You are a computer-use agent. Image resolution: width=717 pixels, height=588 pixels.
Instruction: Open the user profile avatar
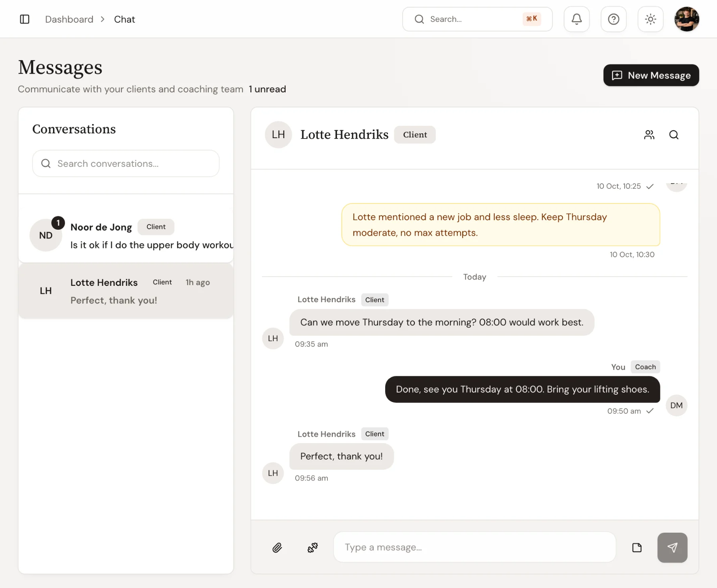[687, 19]
